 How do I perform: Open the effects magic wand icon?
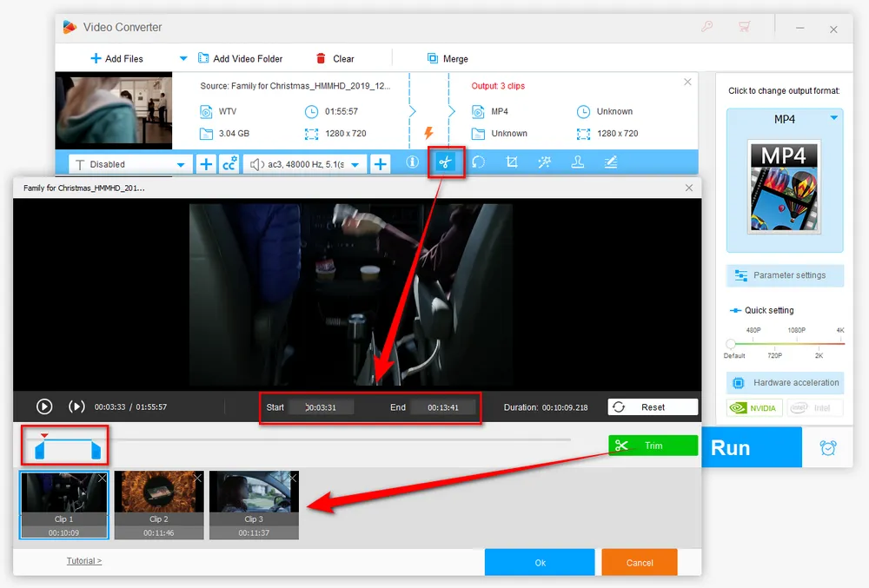tap(544, 162)
